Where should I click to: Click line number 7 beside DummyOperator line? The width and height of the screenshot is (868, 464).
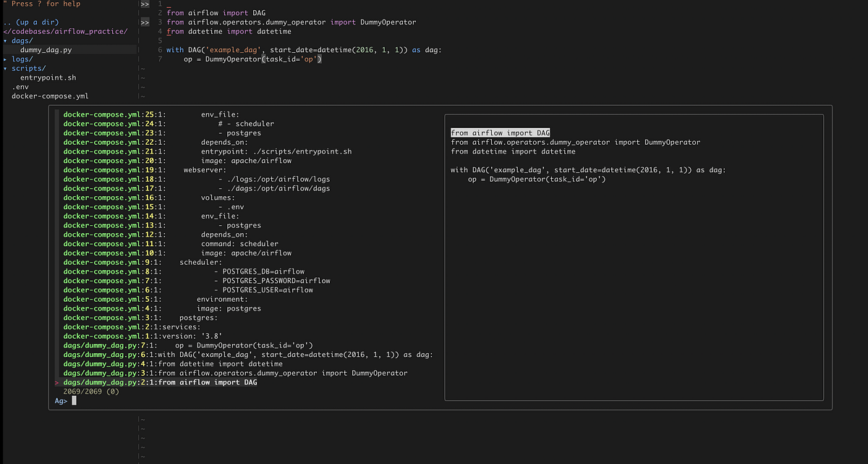click(160, 59)
